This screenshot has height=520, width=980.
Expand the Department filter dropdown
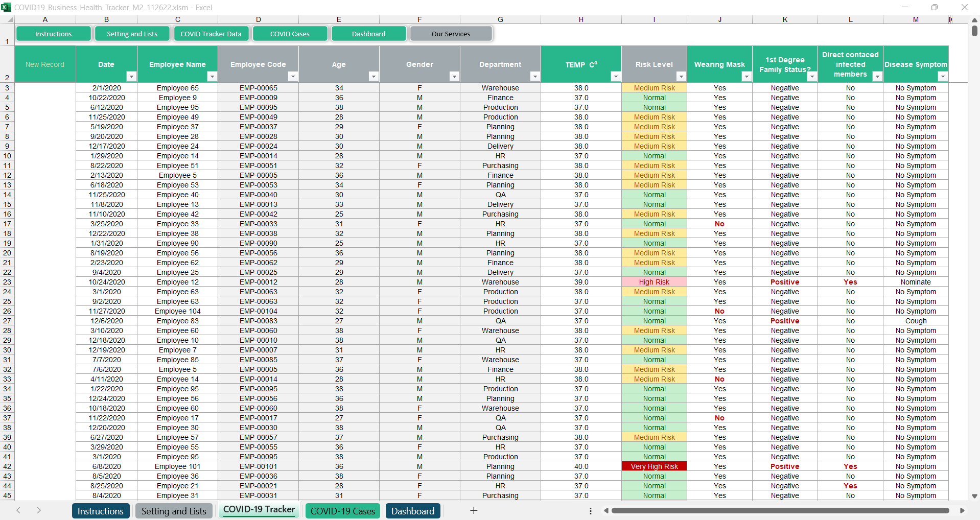coord(535,77)
